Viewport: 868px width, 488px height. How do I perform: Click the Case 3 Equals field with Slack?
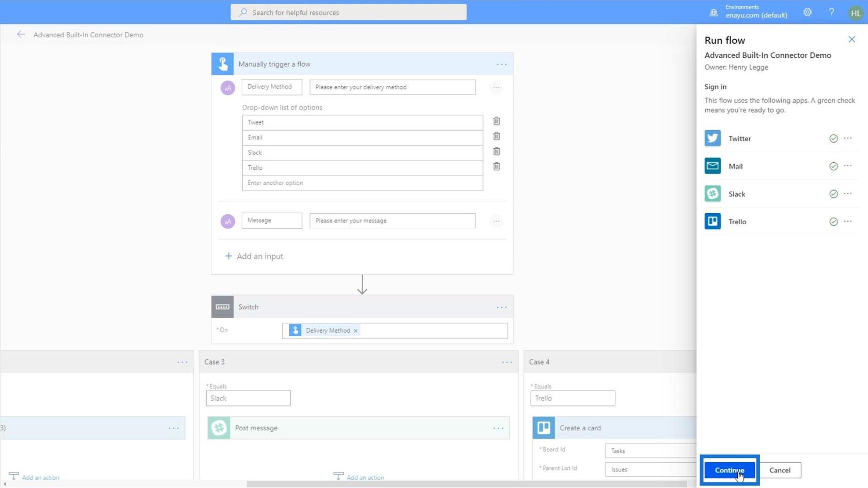pyautogui.click(x=248, y=398)
